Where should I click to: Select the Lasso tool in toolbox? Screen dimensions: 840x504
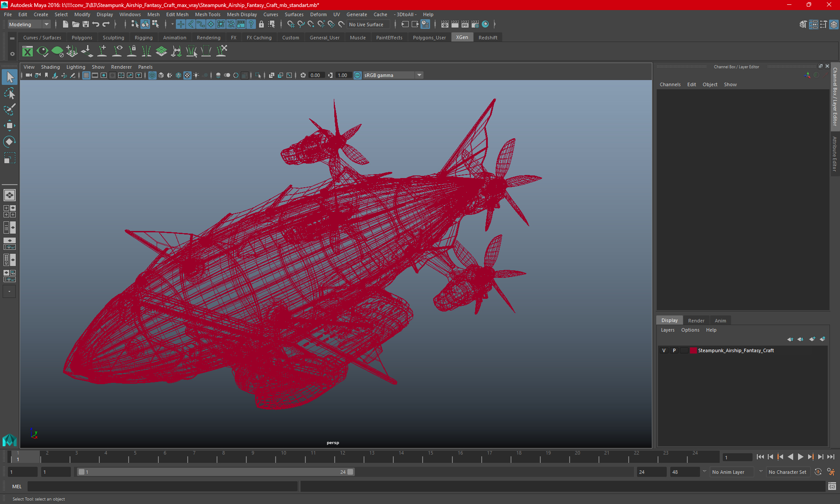[10, 94]
